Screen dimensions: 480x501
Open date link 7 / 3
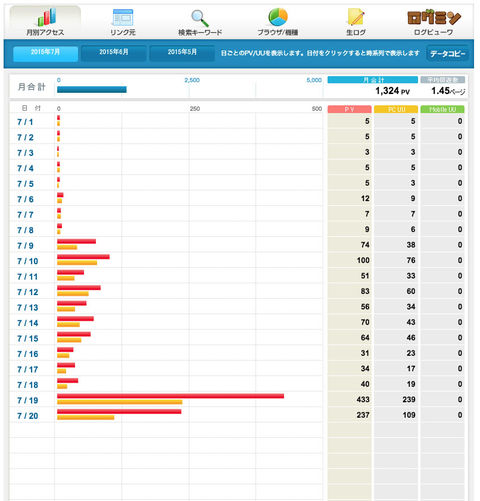pos(25,153)
